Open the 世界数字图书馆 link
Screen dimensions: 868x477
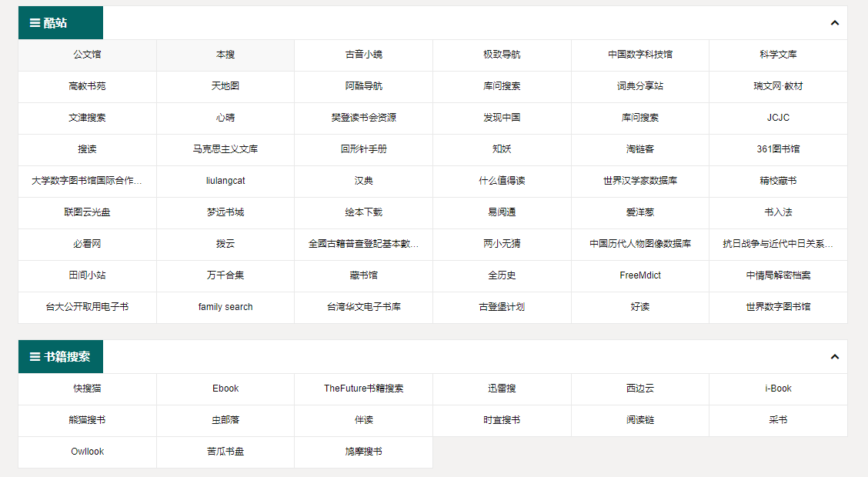(x=778, y=306)
